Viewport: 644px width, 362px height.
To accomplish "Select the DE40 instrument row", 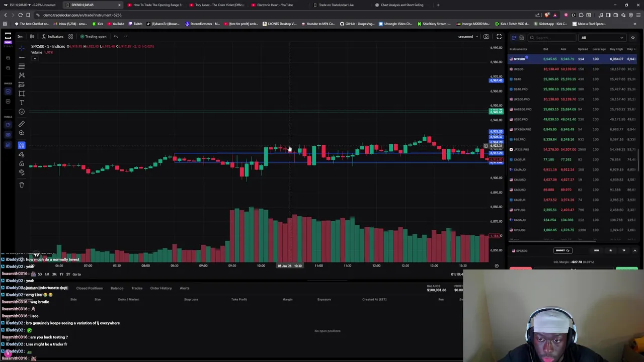I will 573,79.
